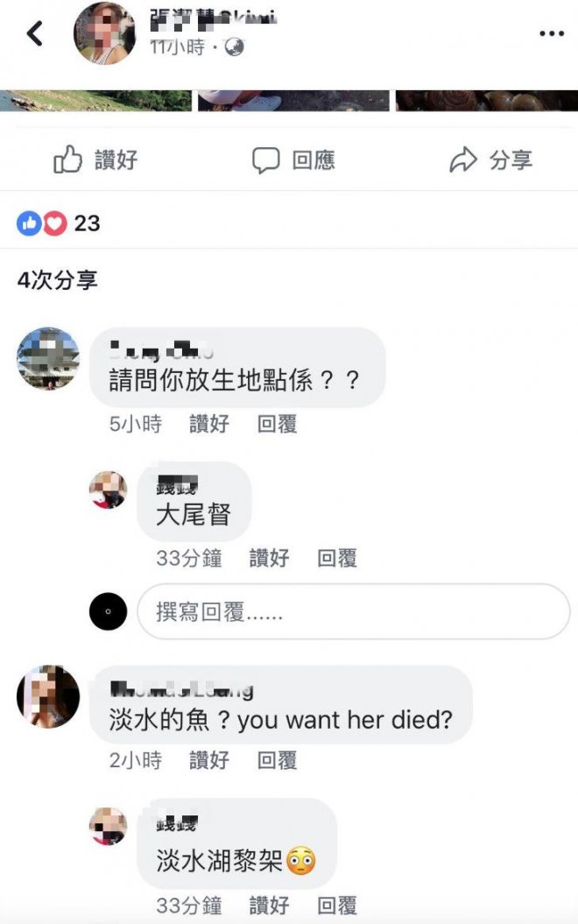The height and width of the screenshot is (924, 578).
Task: Open the first landscape photo thumbnail
Action: tap(96, 101)
